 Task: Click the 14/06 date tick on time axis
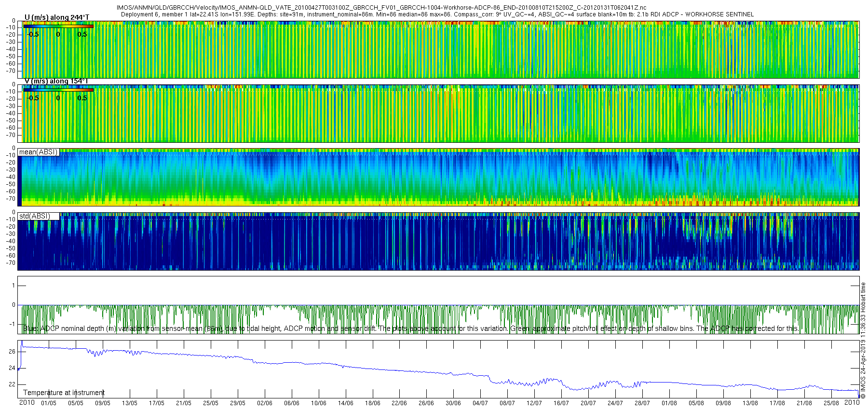[x=345, y=403]
